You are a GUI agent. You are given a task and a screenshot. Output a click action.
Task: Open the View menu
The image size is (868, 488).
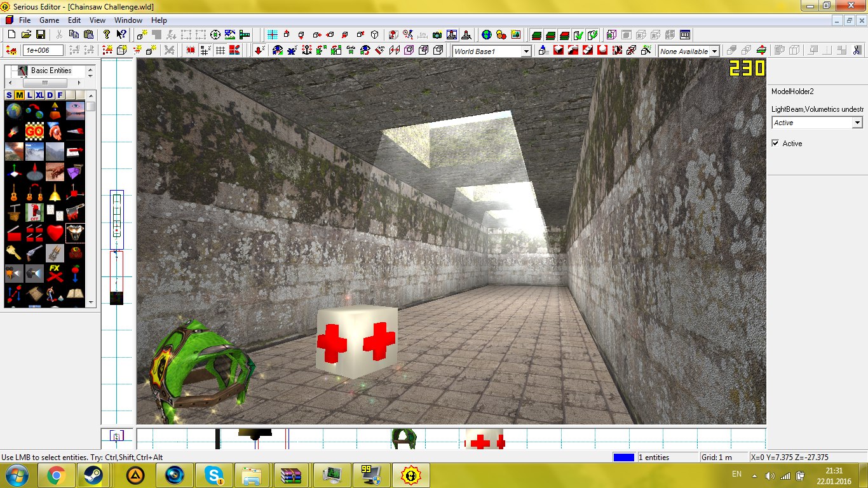(x=97, y=20)
